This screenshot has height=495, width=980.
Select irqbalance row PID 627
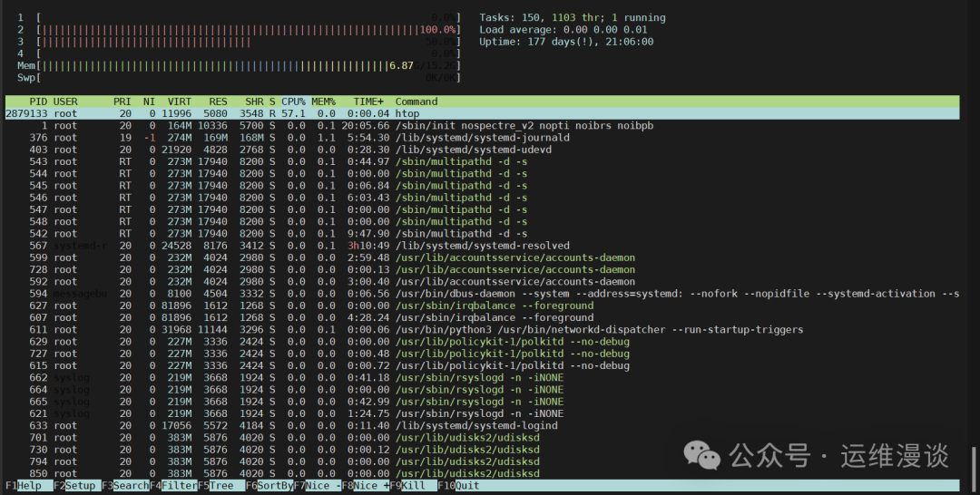pyautogui.click(x=483, y=306)
